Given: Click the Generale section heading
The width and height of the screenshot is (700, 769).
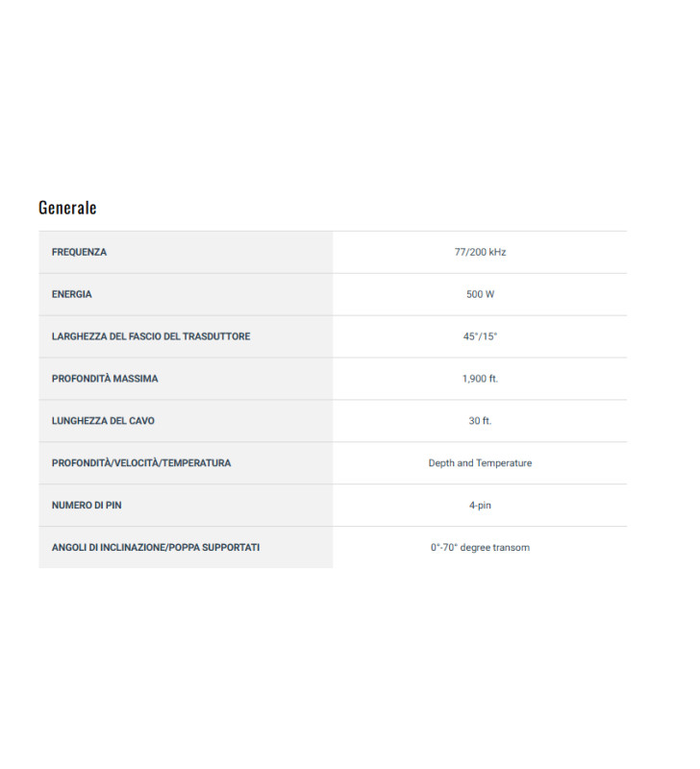Looking at the screenshot, I should [67, 208].
